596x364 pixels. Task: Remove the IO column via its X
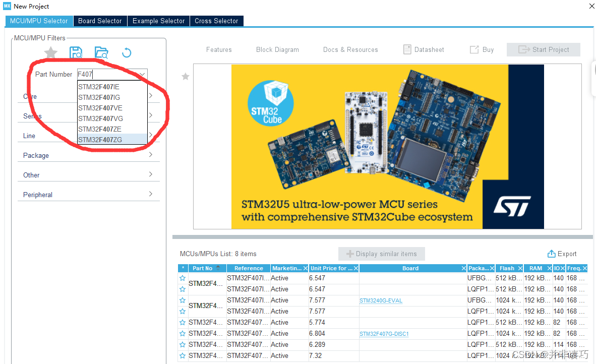(x=563, y=268)
